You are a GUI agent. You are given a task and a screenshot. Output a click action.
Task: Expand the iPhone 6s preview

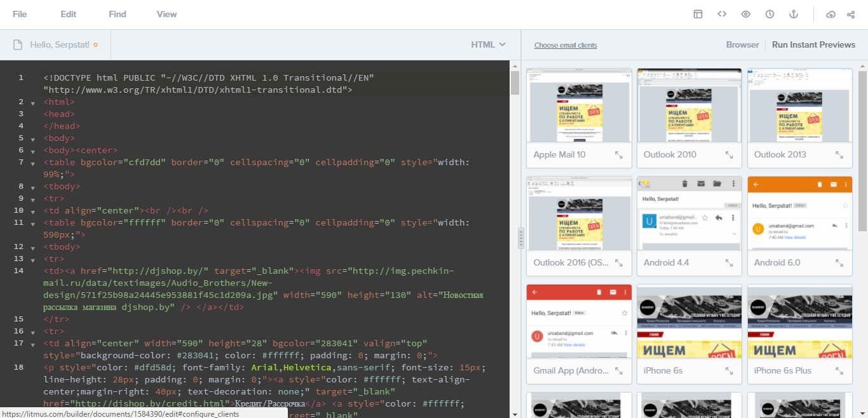[729, 370]
